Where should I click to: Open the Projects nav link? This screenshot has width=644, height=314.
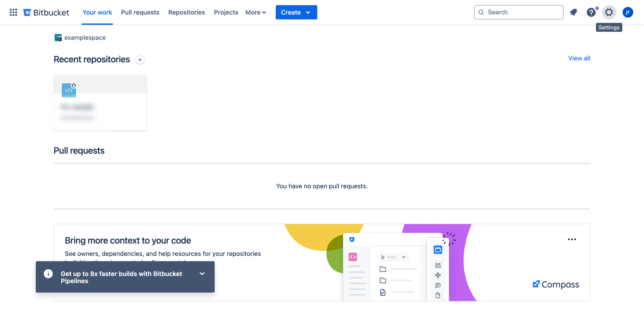pyautogui.click(x=226, y=12)
